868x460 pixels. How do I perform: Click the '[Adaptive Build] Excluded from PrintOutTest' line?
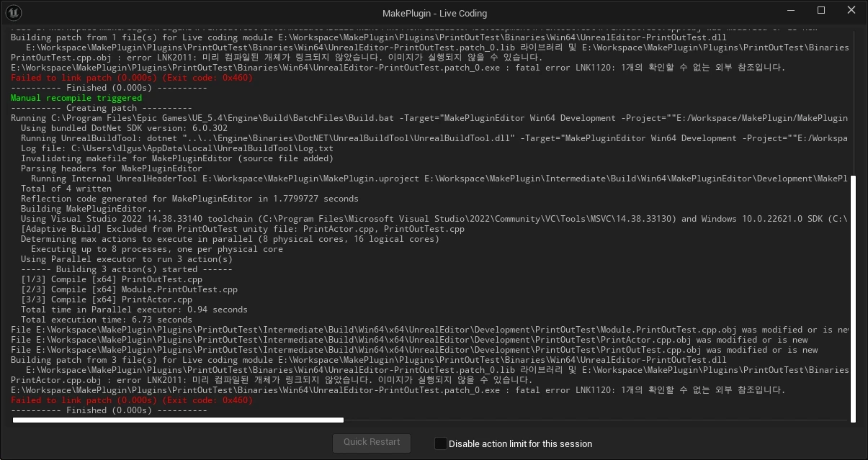tap(243, 229)
